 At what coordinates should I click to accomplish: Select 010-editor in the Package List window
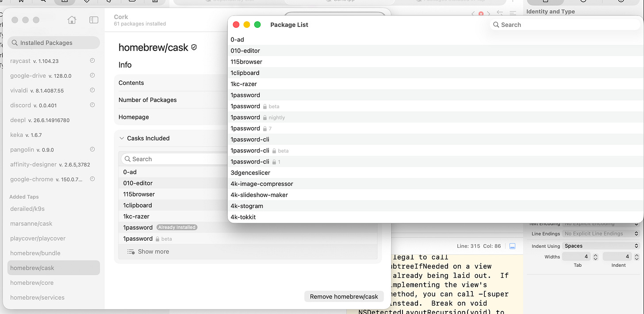pyautogui.click(x=436, y=50)
